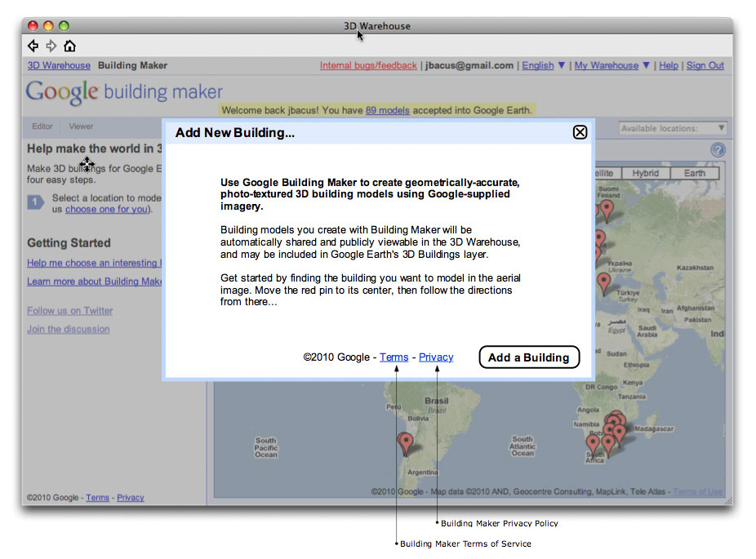Screen dimensions: 756x559
Task: Expand the English language dropdown arrow
Action: pos(561,65)
